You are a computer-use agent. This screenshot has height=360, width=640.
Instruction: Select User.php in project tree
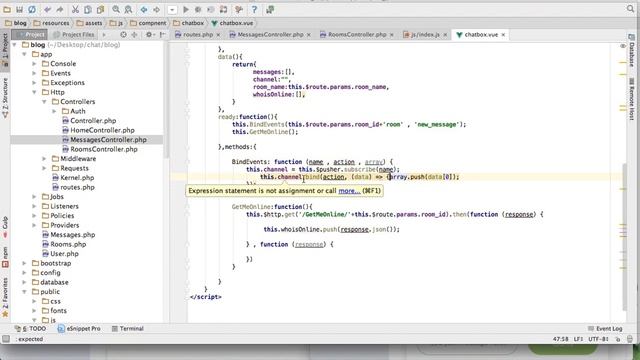point(60,254)
